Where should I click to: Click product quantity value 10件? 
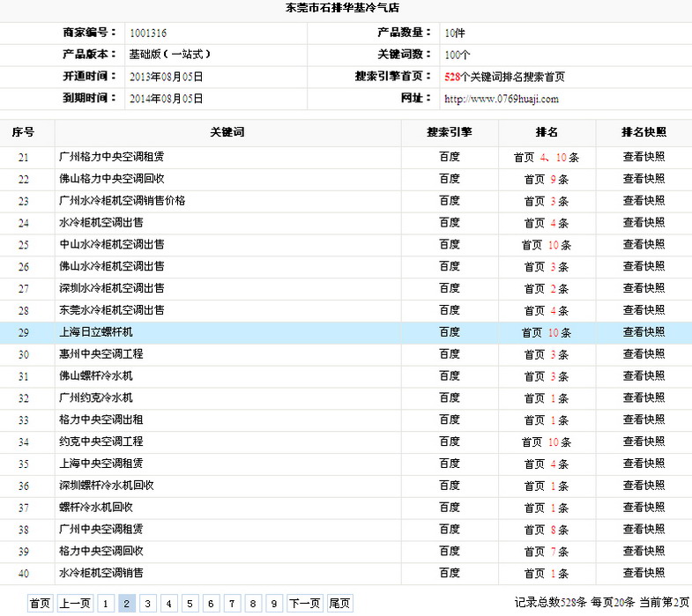tap(455, 33)
